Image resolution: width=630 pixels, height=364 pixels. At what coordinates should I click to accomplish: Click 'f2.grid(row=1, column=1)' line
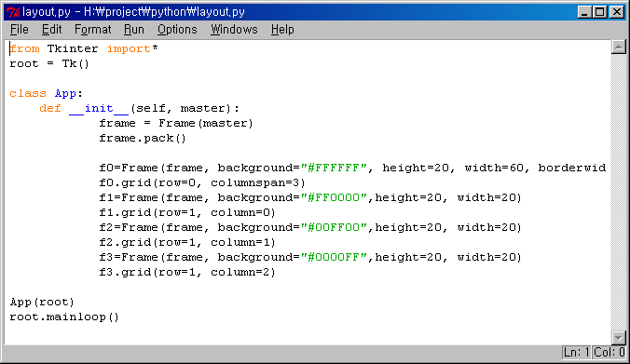pyautogui.click(x=187, y=242)
